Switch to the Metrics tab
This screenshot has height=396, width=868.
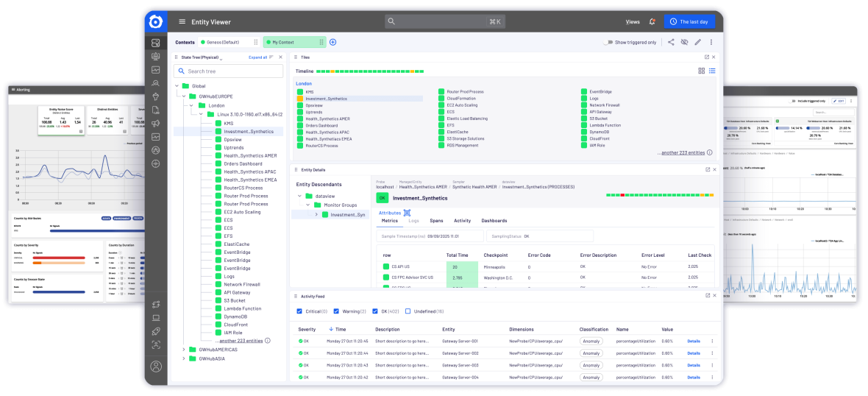[x=390, y=220]
